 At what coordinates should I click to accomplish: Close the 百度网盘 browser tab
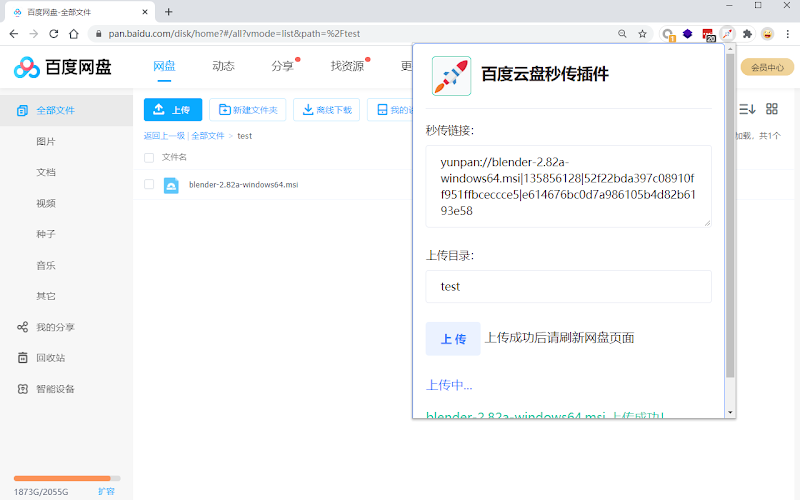click(145, 12)
